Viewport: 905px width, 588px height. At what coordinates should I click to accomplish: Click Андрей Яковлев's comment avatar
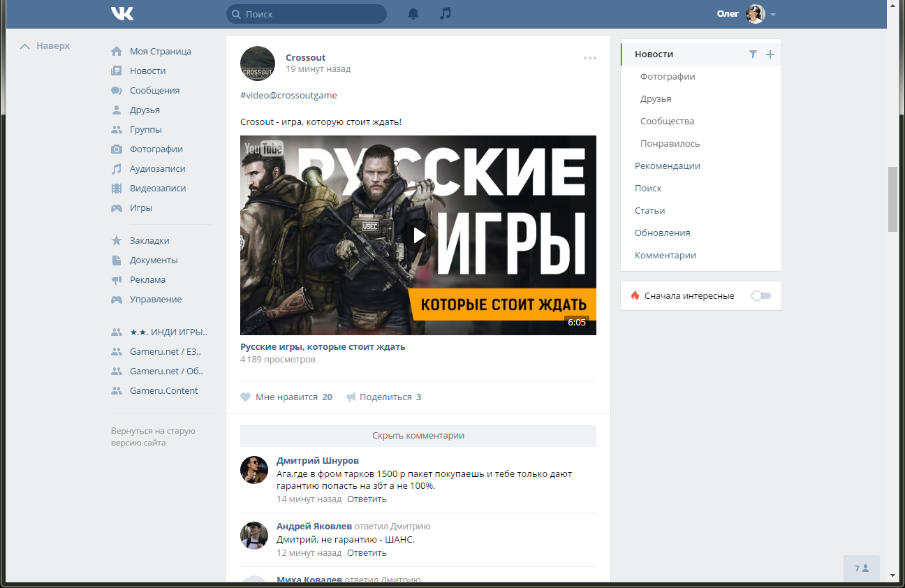point(254,536)
